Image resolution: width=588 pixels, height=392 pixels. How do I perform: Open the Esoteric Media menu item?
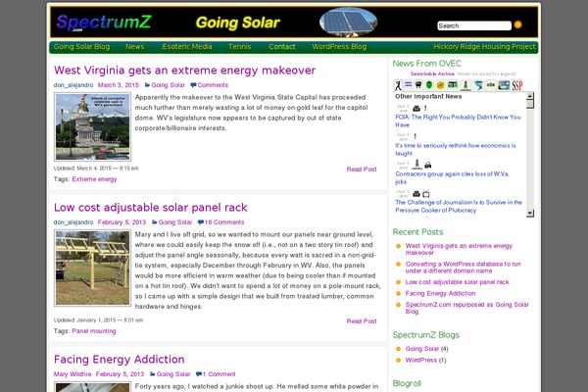point(187,47)
